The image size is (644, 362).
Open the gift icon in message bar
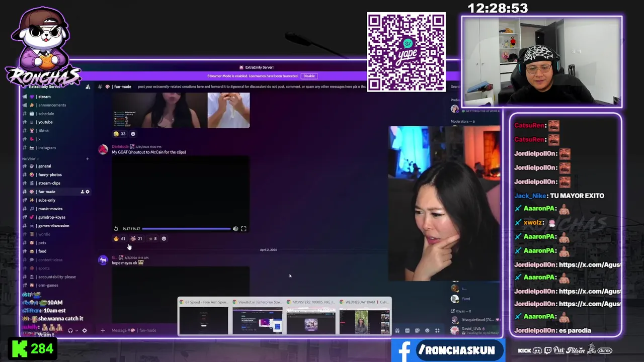click(x=397, y=330)
